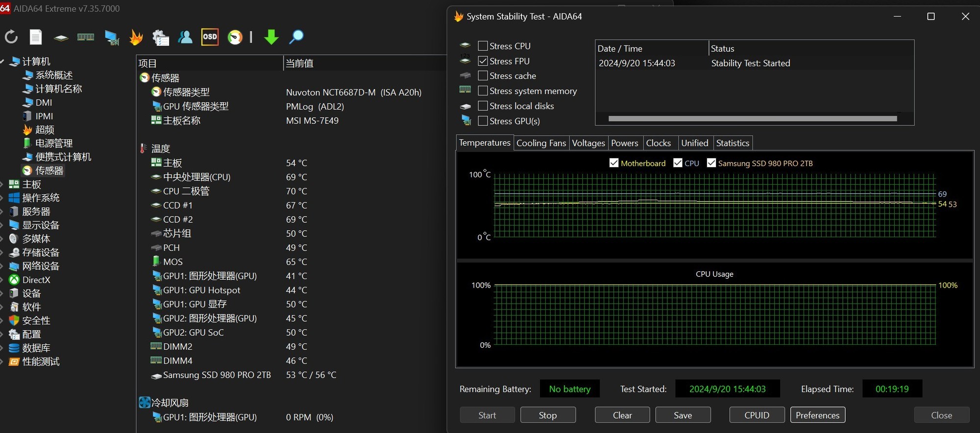Open 便携式计算机 tree item

(63, 157)
